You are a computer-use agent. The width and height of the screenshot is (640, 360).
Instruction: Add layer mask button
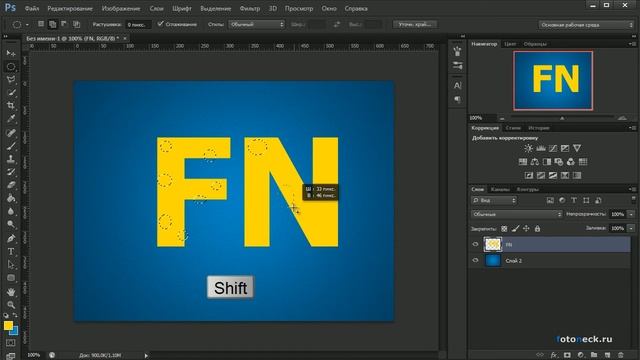coord(567,355)
